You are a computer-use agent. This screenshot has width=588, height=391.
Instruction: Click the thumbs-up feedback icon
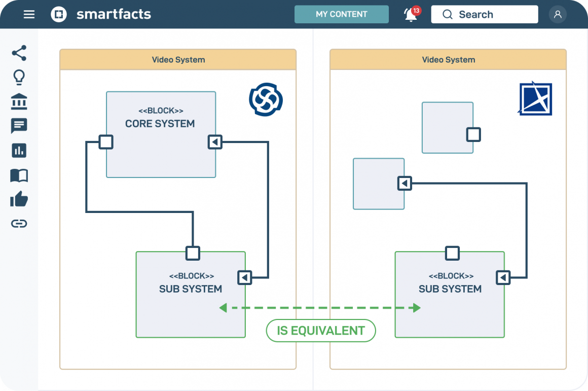(x=19, y=199)
